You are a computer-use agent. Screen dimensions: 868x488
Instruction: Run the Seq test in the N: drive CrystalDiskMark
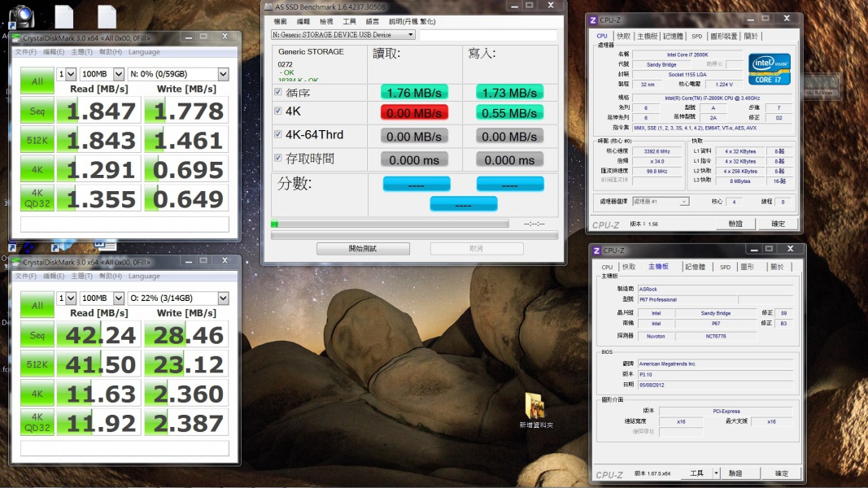(x=37, y=111)
